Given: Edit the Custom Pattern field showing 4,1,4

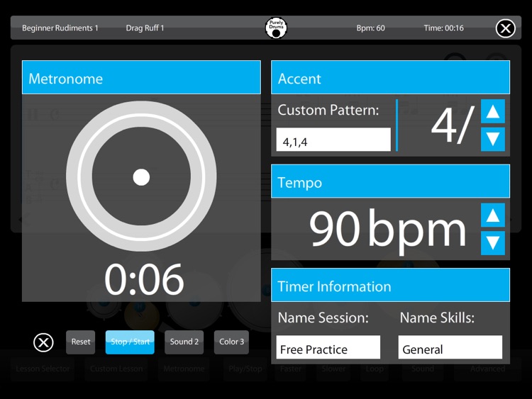Looking at the screenshot, I should point(333,140).
